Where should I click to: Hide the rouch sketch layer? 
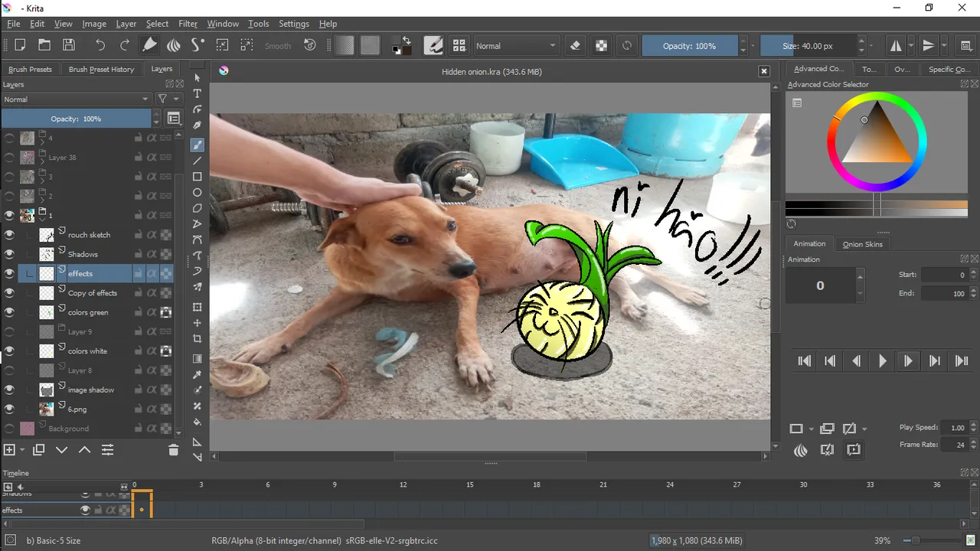9,235
